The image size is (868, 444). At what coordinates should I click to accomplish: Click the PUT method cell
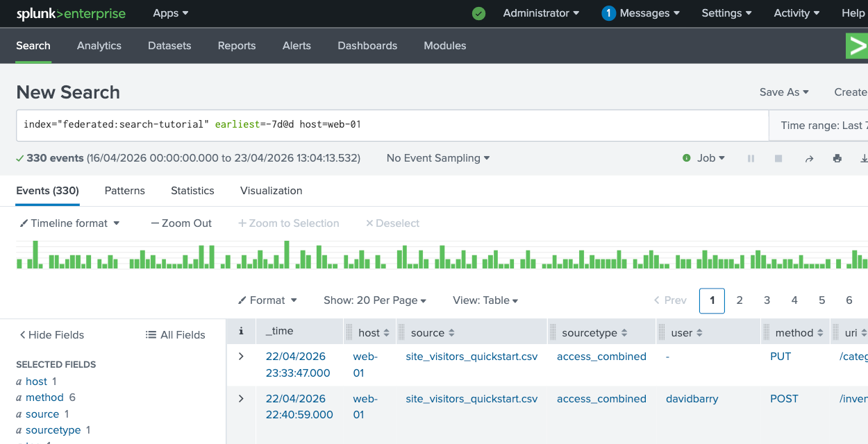pyautogui.click(x=781, y=357)
